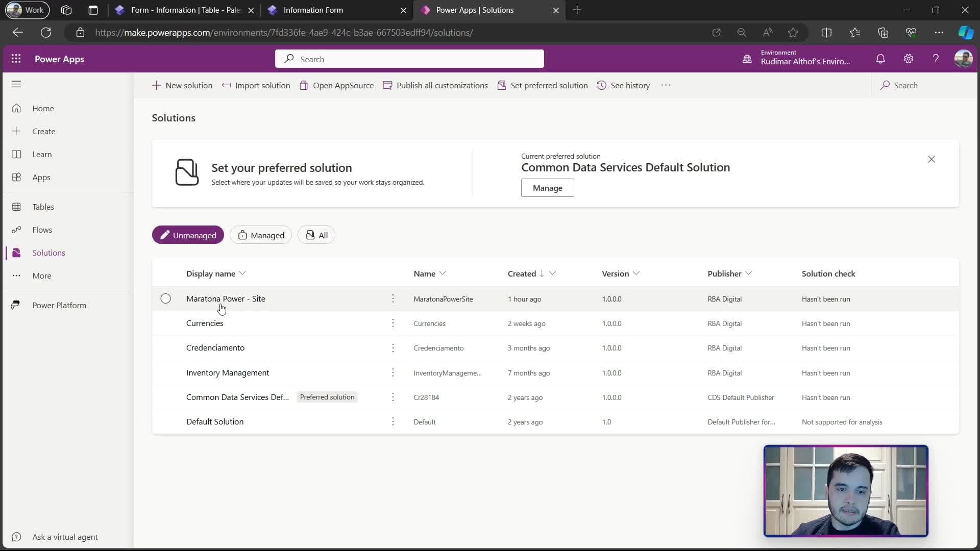980x551 pixels.
Task: Click the browser address bar URL
Action: 284,33
